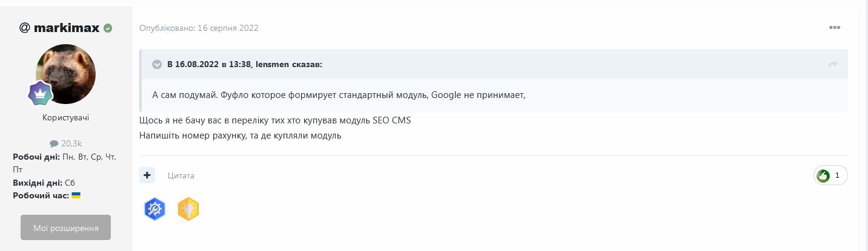Click the Користувачі group label
868x251 pixels.
65,117
